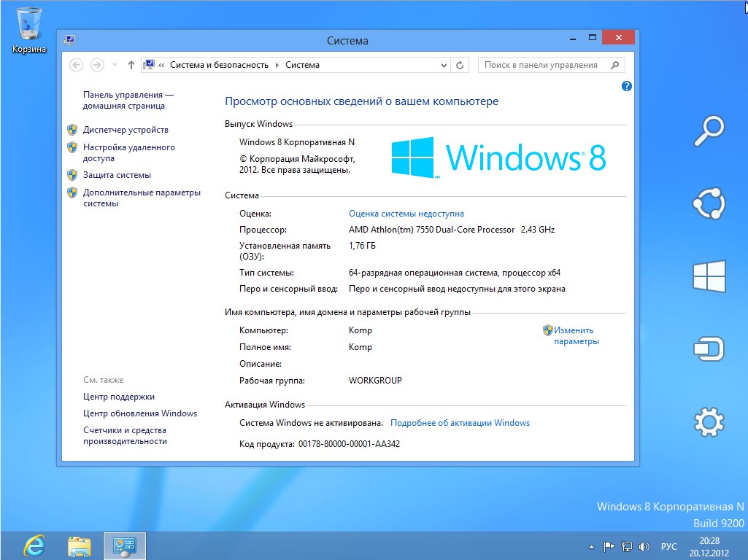Open File Explorer from the taskbar
The width and height of the screenshot is (748, 560).
[x=80, y=546]
